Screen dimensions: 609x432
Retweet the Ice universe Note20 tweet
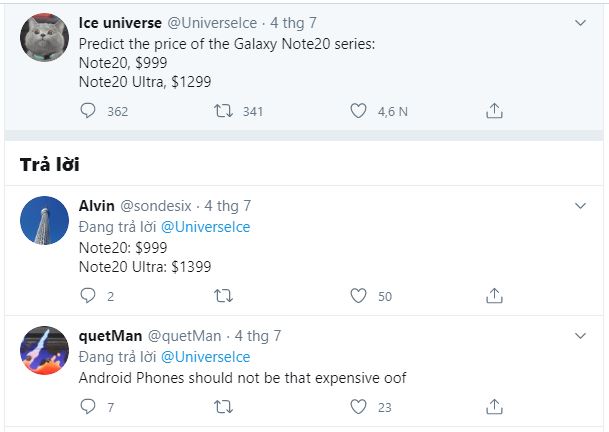pyautogui.click(x=224, y=111)
